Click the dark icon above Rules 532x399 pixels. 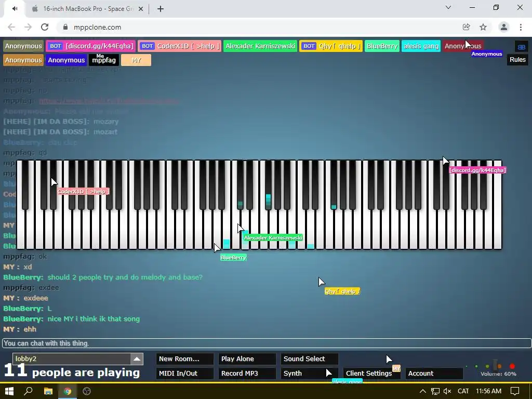pyautogui.click(x=522, y=46)
